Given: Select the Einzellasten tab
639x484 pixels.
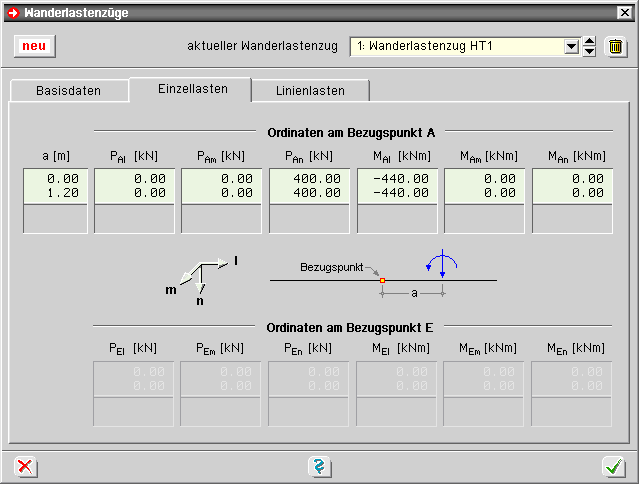Looking at the screenshot, I should [x=192, y=88].
